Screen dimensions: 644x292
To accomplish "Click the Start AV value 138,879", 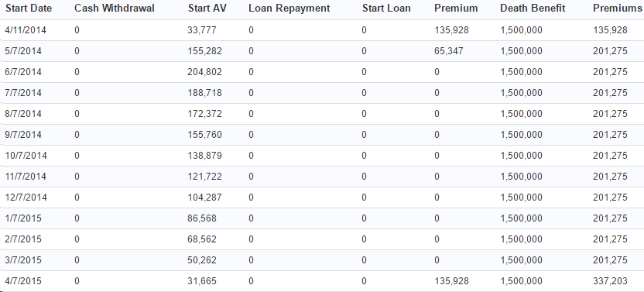I will tap(205, 156).
